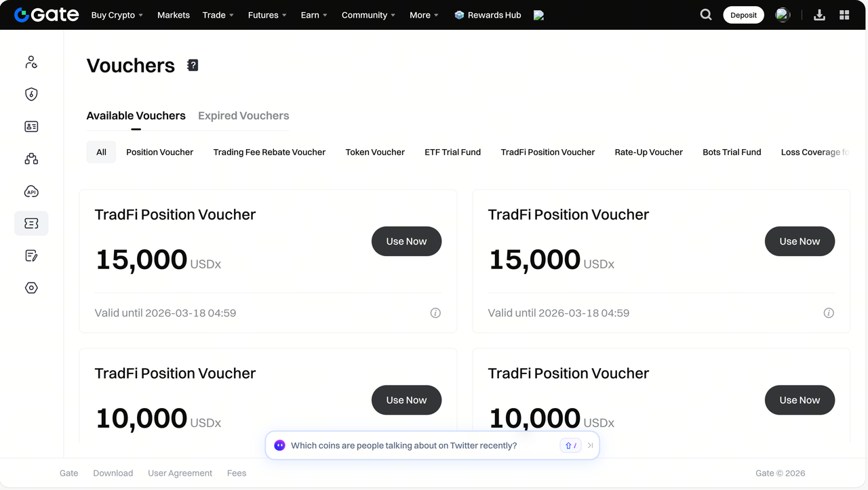Open the security shield sidebar icon
Viewport: 868px width, 490px height.
[31, 94]
